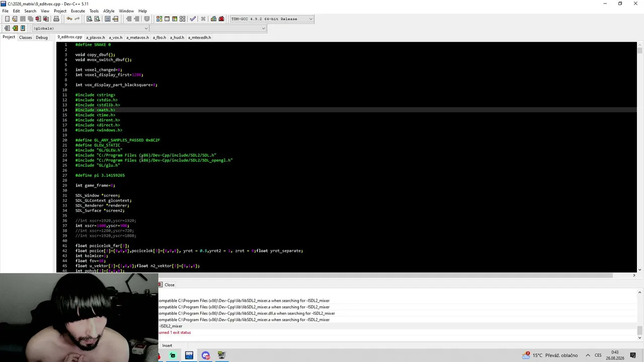Create a new source file via toolbar
644x362 pixels.
coord(7,19)
